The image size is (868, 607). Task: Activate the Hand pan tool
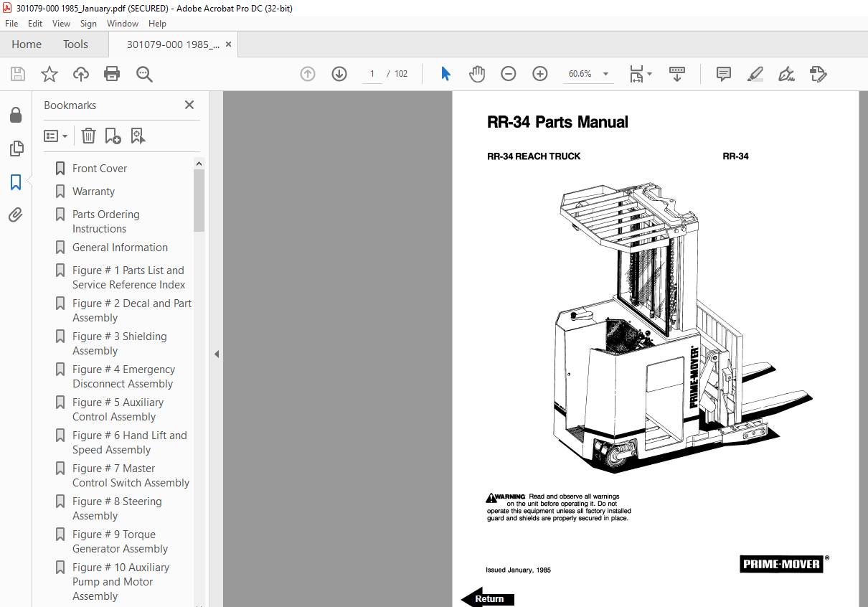click(x=477, y=74)
